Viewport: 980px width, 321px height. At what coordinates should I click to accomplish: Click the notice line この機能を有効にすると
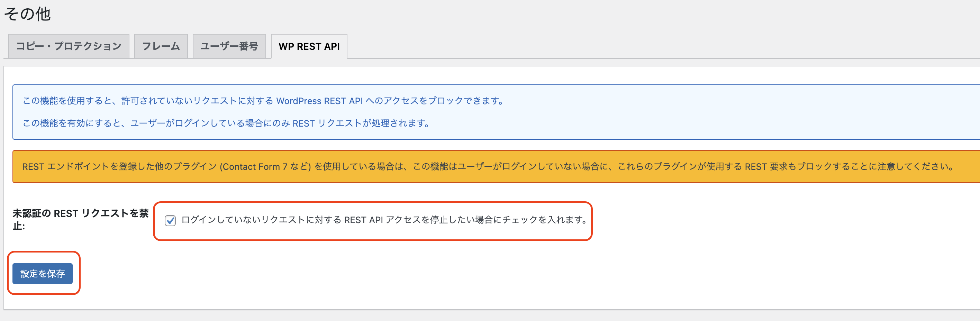pos(226,123)
